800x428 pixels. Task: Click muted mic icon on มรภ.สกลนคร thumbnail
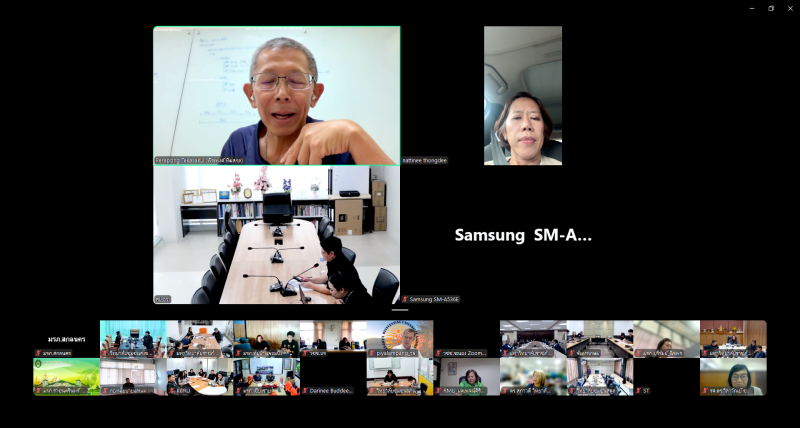[39, 353]
